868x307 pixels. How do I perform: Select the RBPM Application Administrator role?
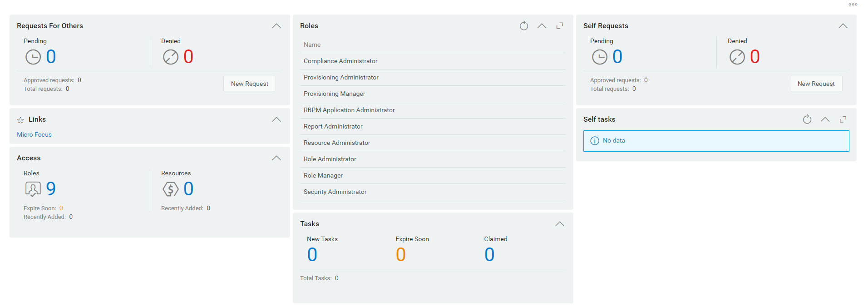click(x=433, y=110)
